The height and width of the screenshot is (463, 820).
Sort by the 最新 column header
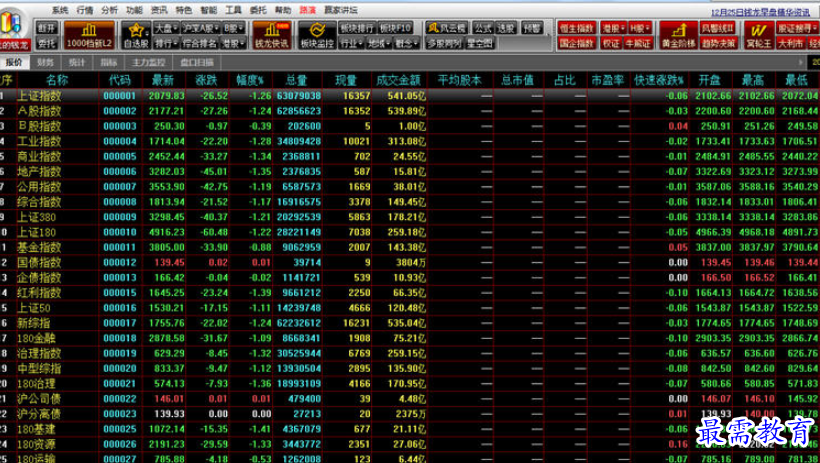(163, 80)
